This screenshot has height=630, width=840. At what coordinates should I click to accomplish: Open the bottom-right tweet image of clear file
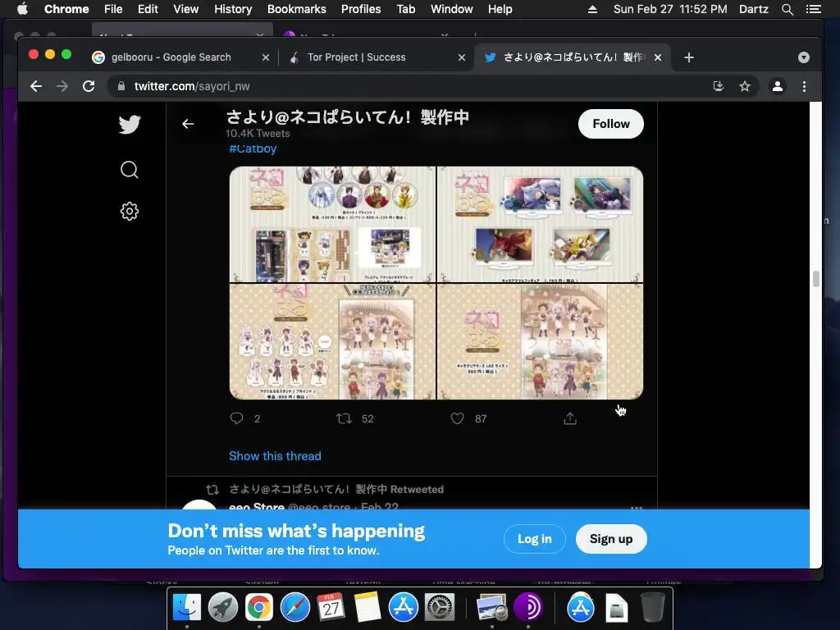pyautogui.click(x=540, y=341)
